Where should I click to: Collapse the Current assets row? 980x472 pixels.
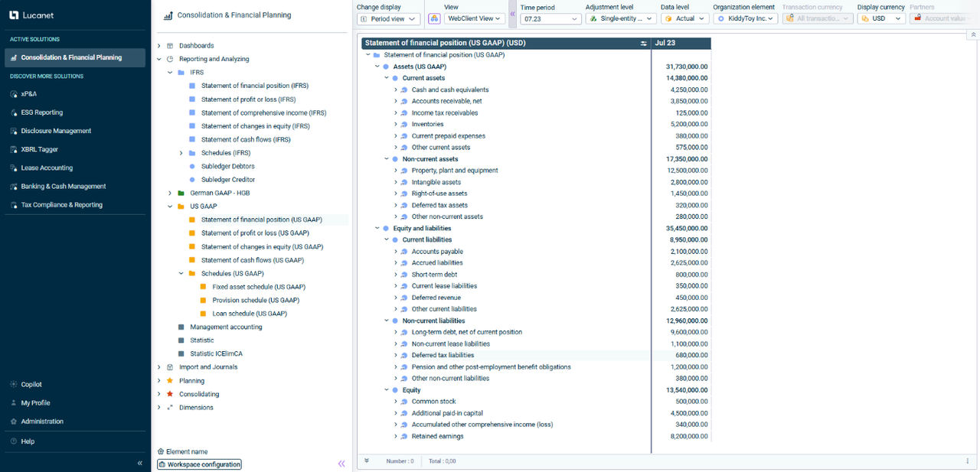(387, 78)
